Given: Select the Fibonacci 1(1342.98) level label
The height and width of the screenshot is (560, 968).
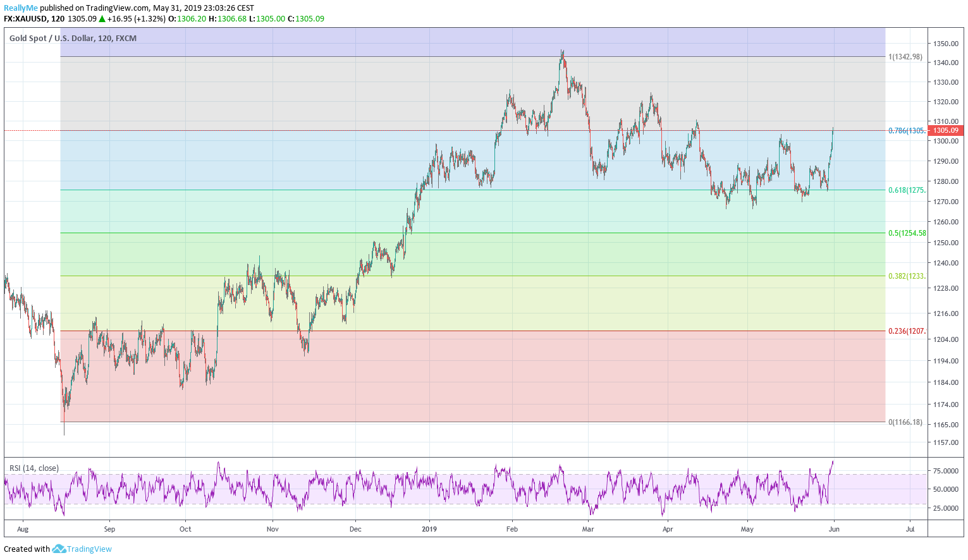Looking at the screenshot, I should click(x=905, y=57).
